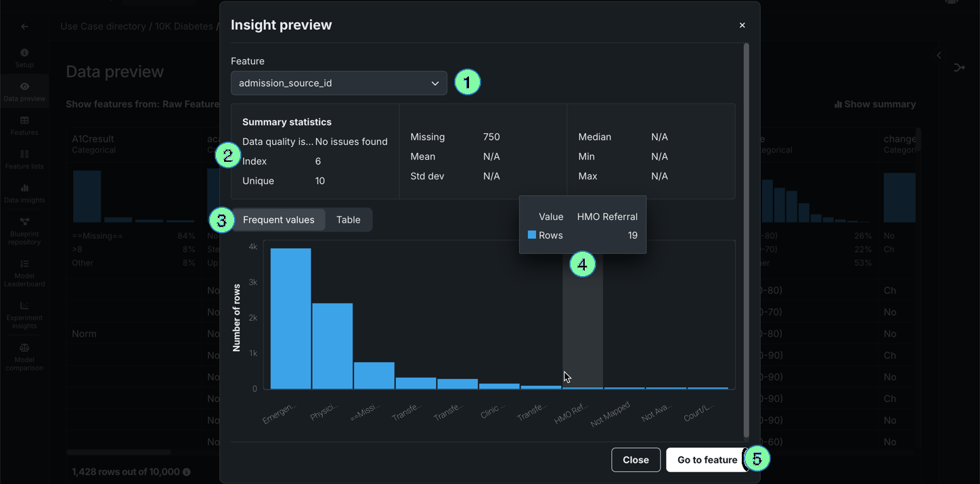Open Model Leaderboard in the sidebar
The image size is (980, 484).
24,273
